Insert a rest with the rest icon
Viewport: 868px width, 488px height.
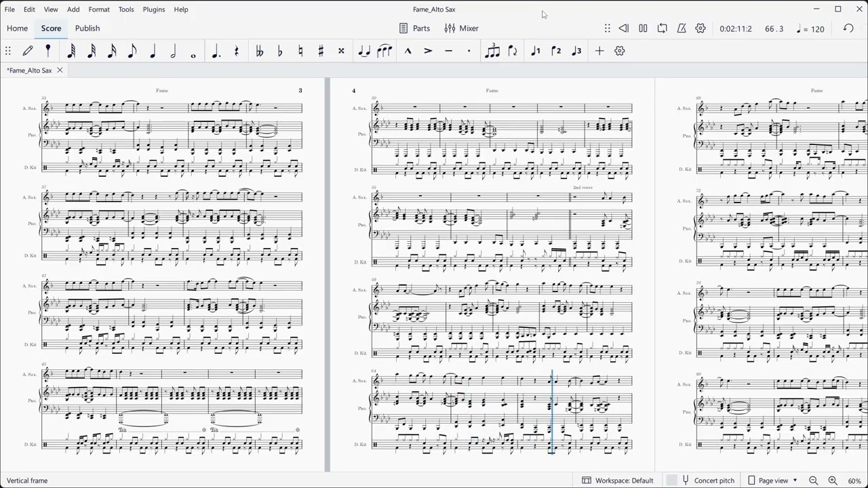click(x=237, y=51)
